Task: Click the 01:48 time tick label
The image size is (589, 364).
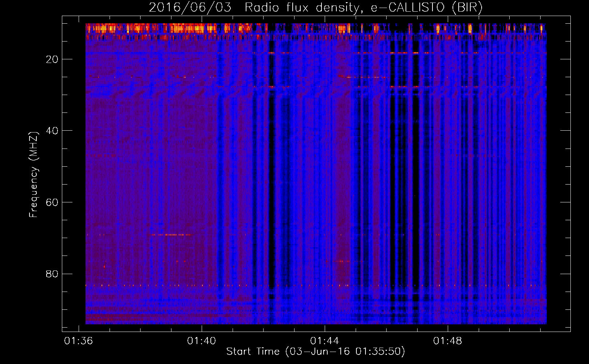Action: point(448,341)
